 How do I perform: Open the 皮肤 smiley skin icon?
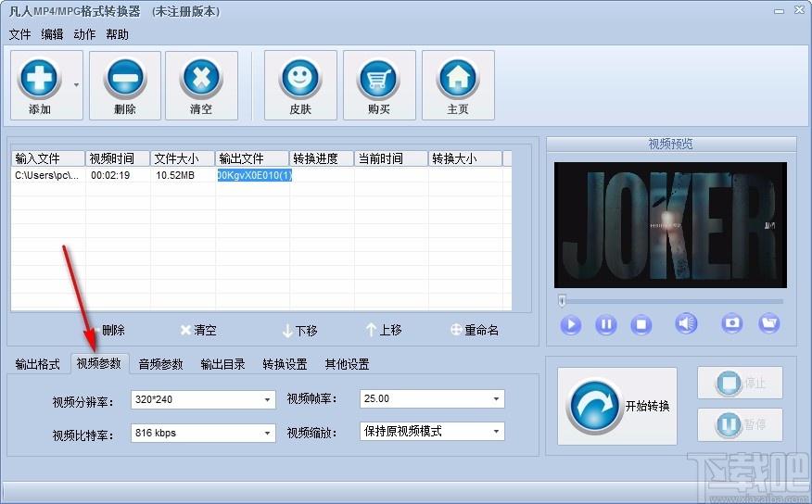coord(300,78)
